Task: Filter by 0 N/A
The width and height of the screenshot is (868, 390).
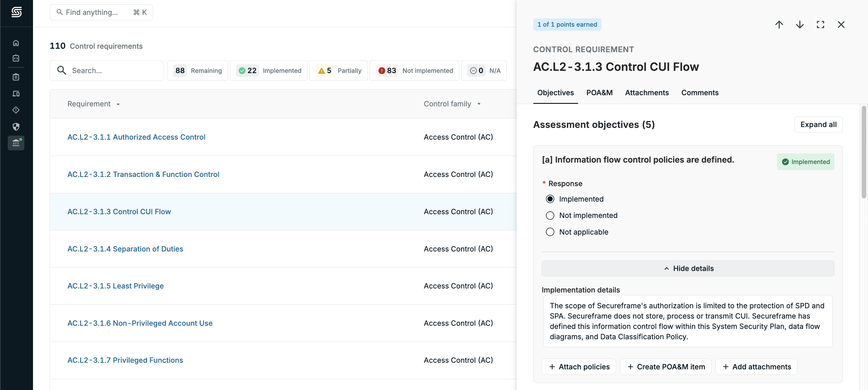Action: (x=484, y=71)
